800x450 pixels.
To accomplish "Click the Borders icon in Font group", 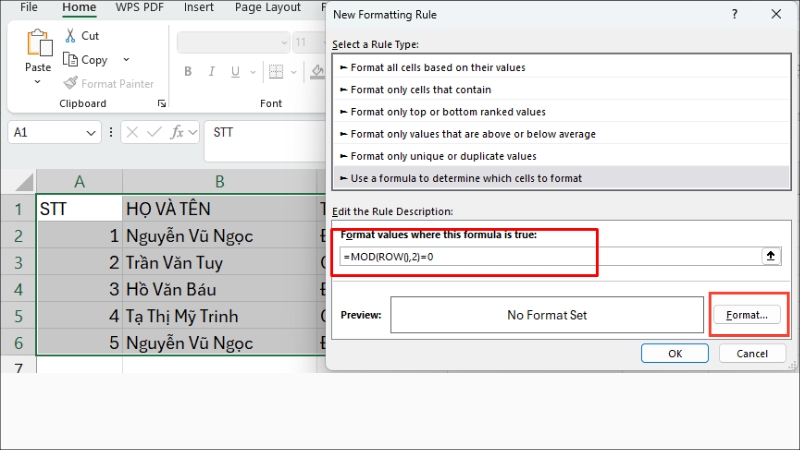I will coord(276,71).
